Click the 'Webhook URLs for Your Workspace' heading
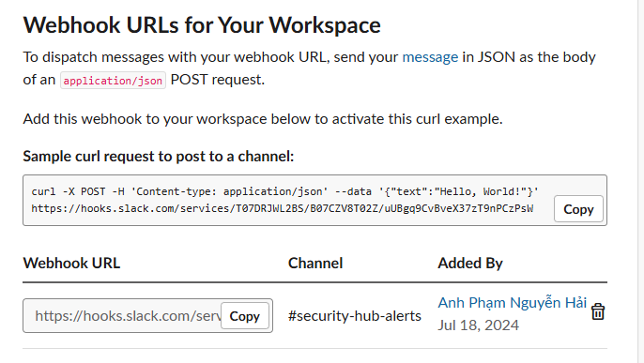Image resolution: width=644 pixels, height=363 pixels. (x=202, y=25)
